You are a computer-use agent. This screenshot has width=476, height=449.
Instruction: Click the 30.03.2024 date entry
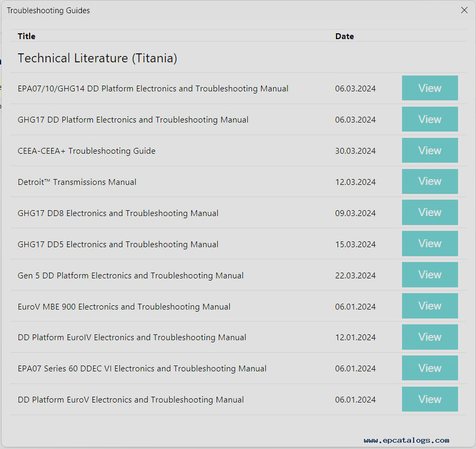tap(356, 151)
